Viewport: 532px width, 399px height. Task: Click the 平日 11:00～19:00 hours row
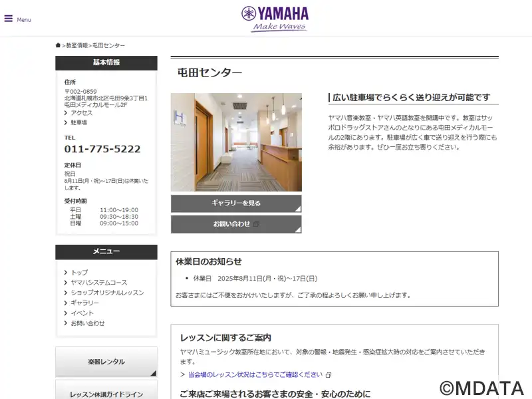coord(104,210)
